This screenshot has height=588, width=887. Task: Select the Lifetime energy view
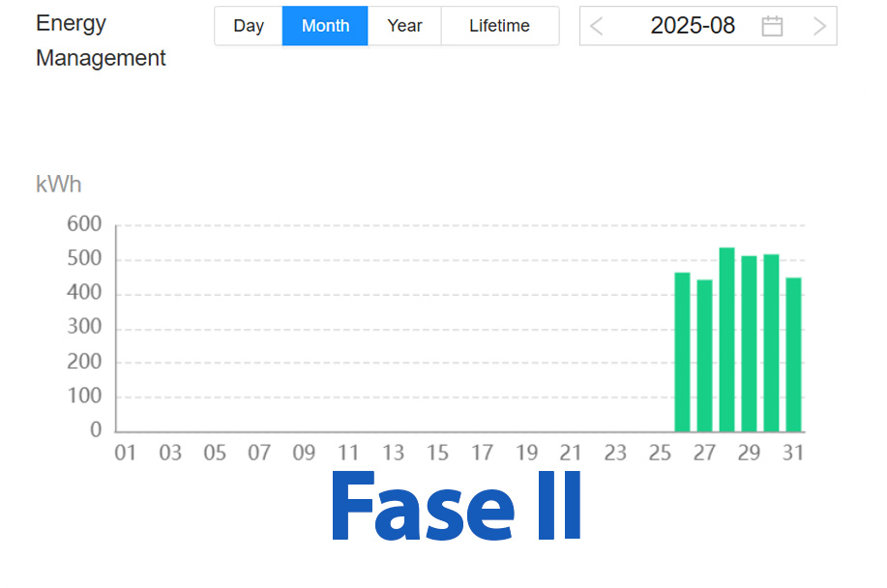coord(499,26)
